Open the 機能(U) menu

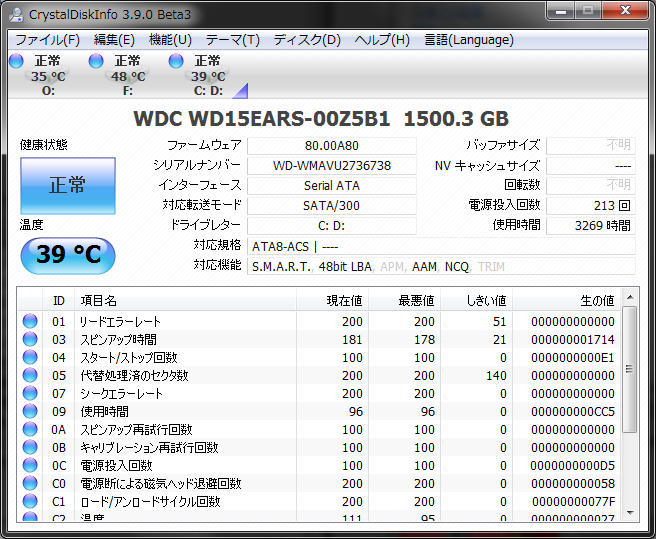170,40
